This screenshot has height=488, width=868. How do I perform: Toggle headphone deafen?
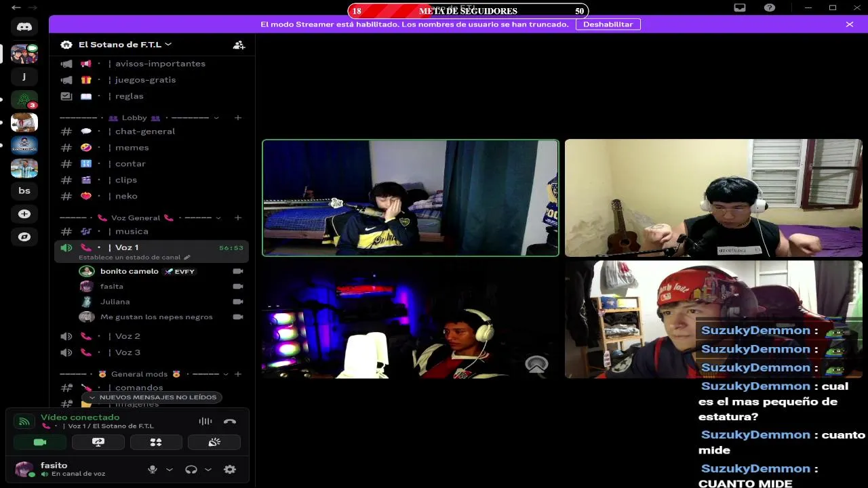point(191,469)
